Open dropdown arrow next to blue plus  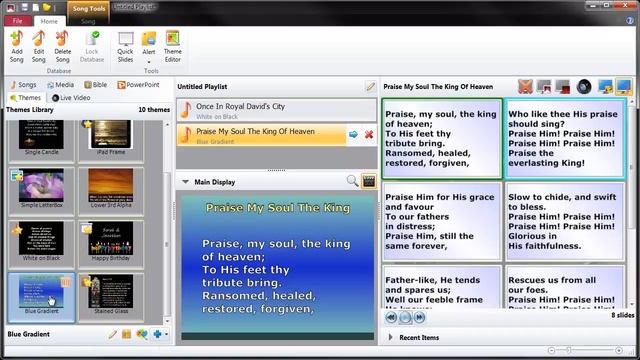pyautogui.click(x=167, y=334)
